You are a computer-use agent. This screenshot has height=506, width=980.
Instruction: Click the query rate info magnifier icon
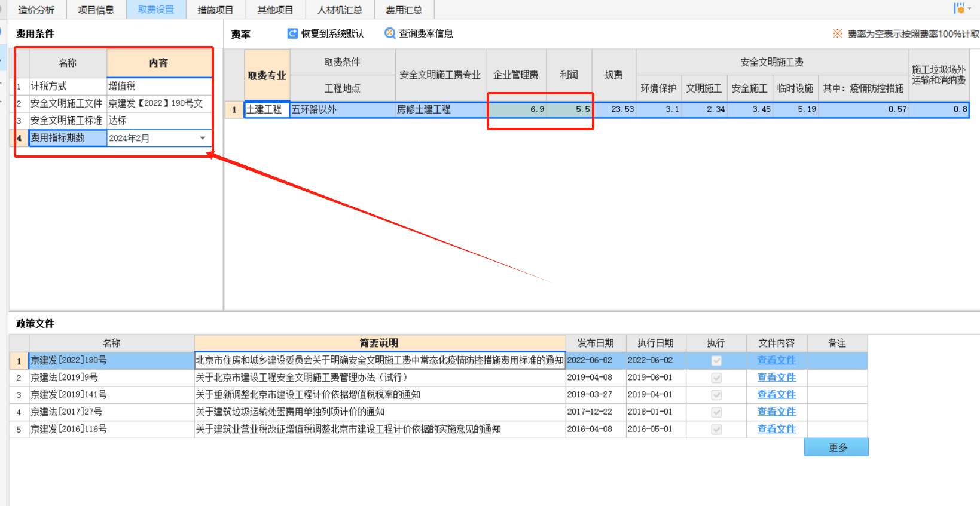[x=390, y=33]
